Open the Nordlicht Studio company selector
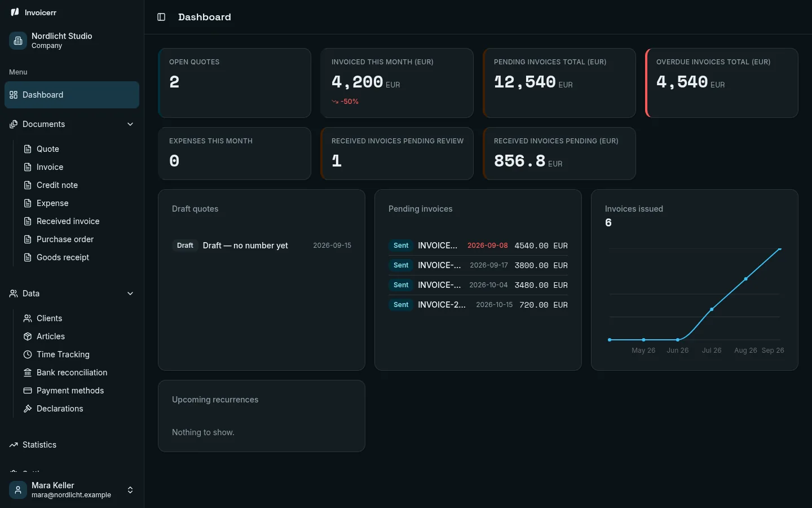Viewport: 812px width, 508px height. [x=72, y=41]
